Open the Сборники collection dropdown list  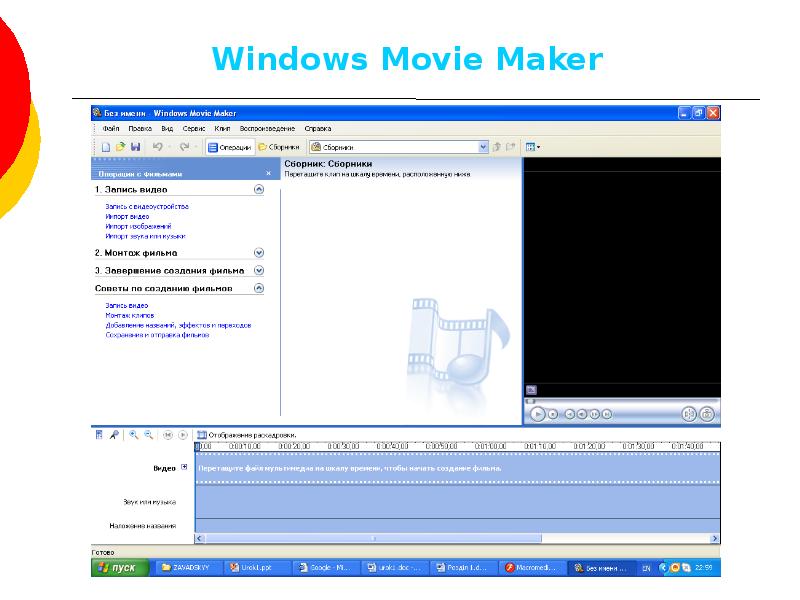point(483,147)
